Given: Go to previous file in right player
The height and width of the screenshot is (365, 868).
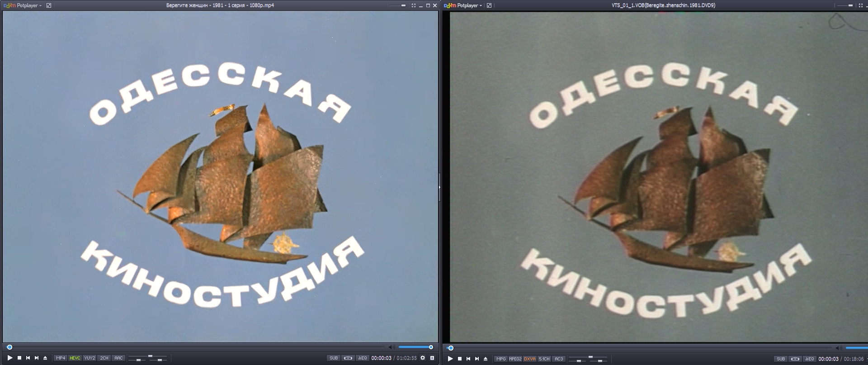Looking at the screenshot, I should click(x=468, y=359).
